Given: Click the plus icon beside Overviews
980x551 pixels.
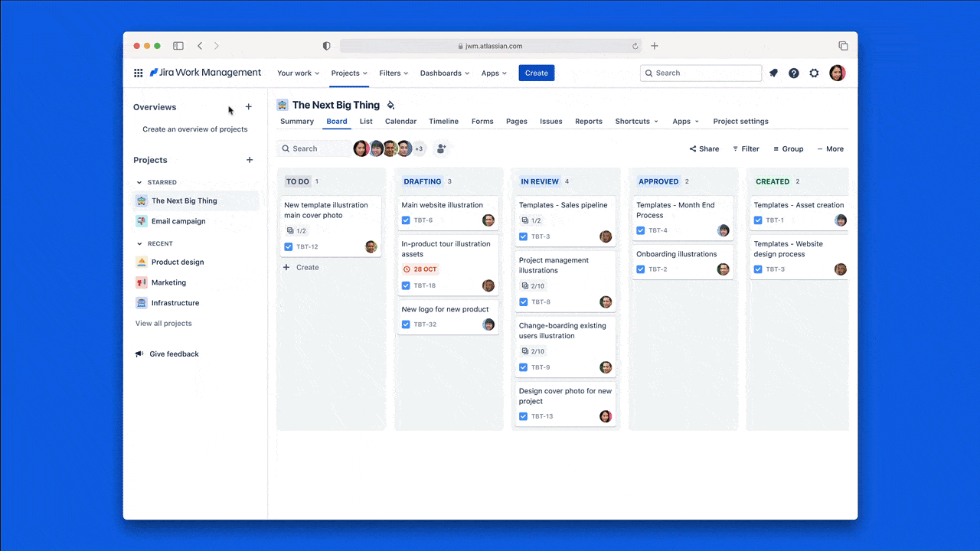Looking at the screenshot, I should click(248, 107).
